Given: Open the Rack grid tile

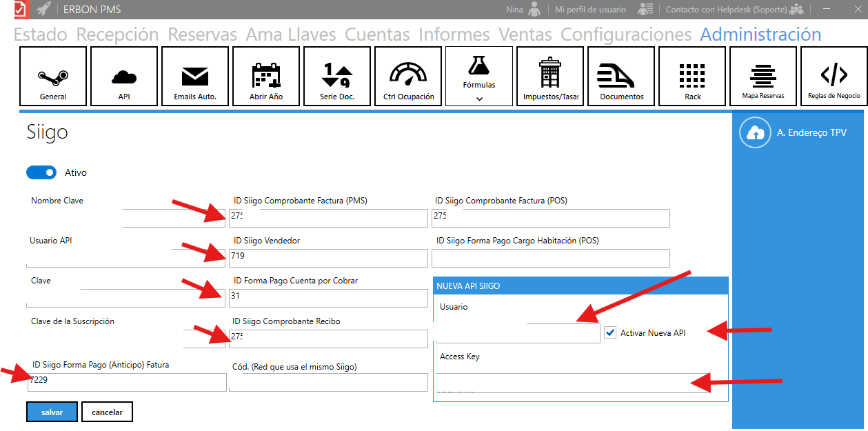Looking at the screenshot, I should 692,76.
